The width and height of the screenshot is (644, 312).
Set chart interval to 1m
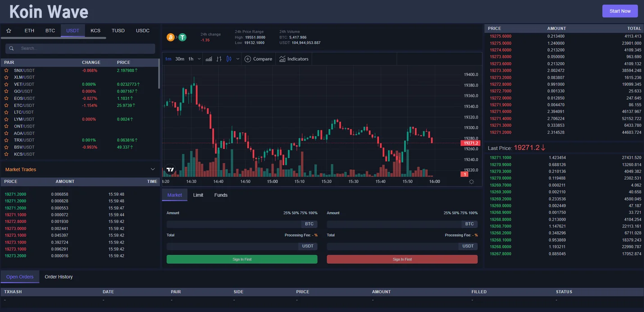[x=168, y=59]
